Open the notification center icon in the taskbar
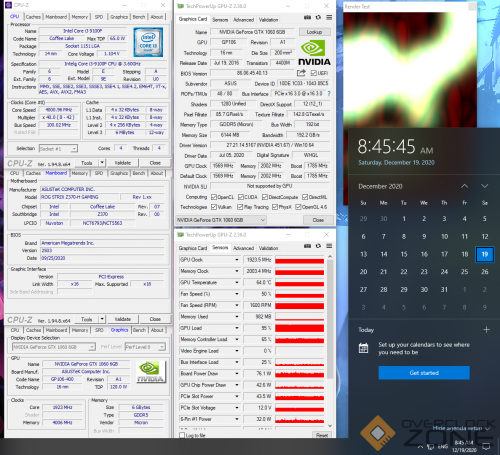 486,446
